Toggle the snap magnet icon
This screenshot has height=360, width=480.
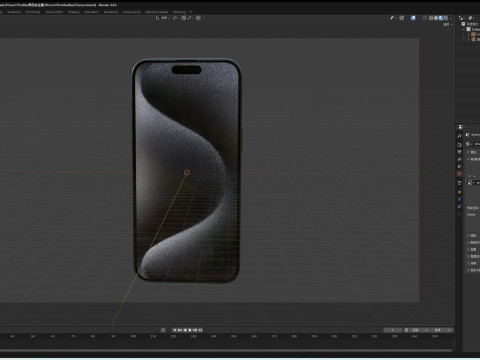coord(184,18)
